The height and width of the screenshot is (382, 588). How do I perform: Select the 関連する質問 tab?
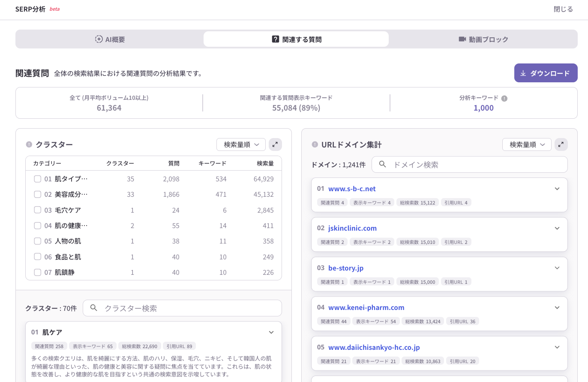[296, 39]
